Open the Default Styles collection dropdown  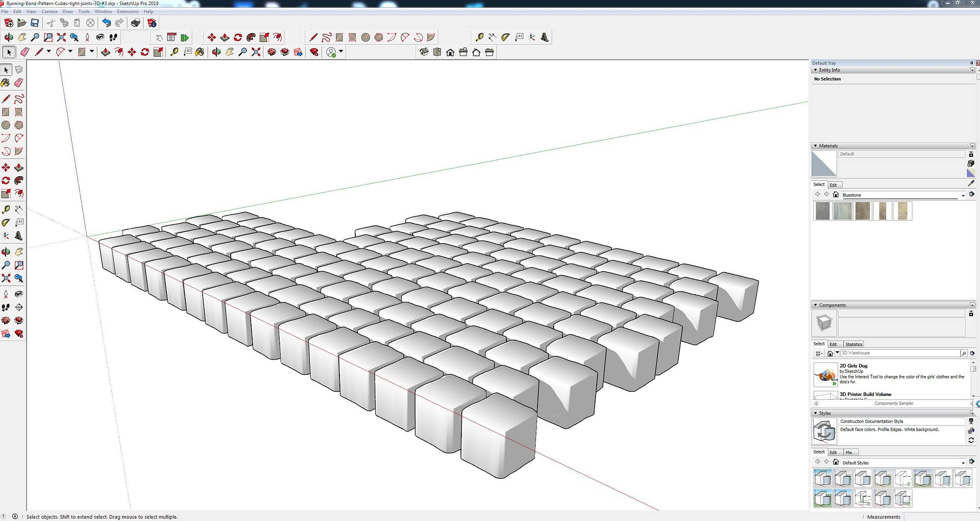(963, 463)
